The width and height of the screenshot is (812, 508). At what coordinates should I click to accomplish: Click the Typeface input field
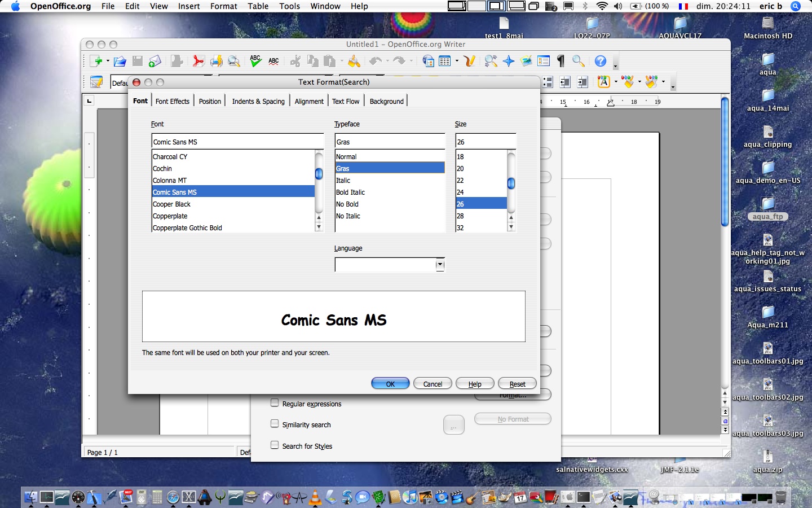click(x=390, y=142)
